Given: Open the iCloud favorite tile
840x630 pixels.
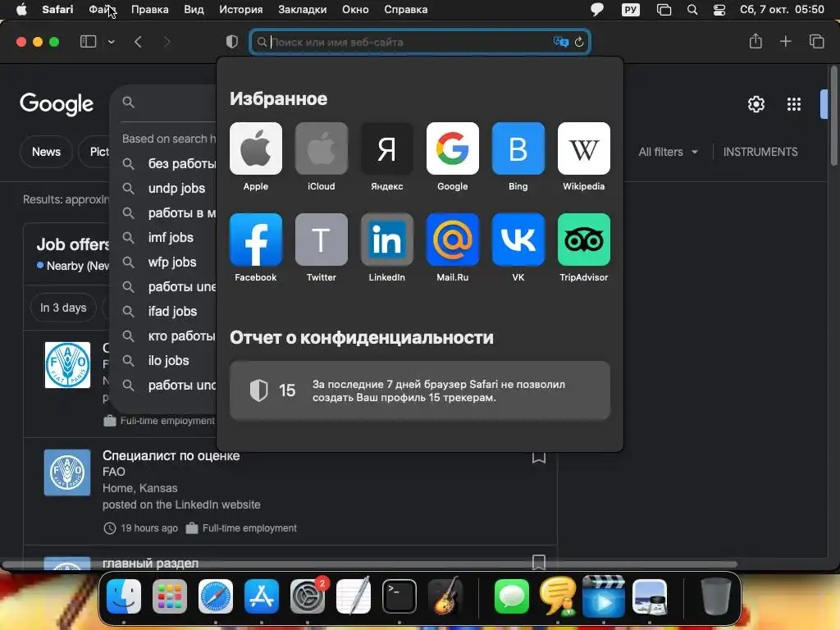Looking at the screenshot, I should tap(321, 148).
